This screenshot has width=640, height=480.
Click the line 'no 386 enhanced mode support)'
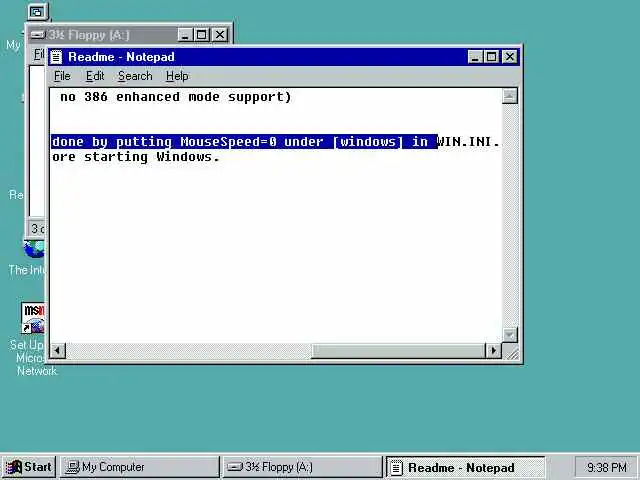coord(176,97)
